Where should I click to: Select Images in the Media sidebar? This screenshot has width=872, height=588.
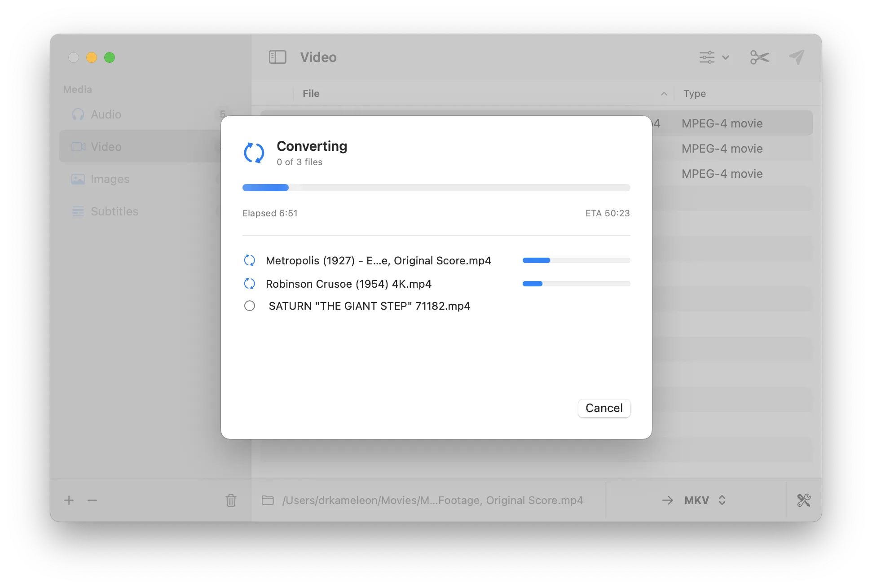(x=110, y=179)
